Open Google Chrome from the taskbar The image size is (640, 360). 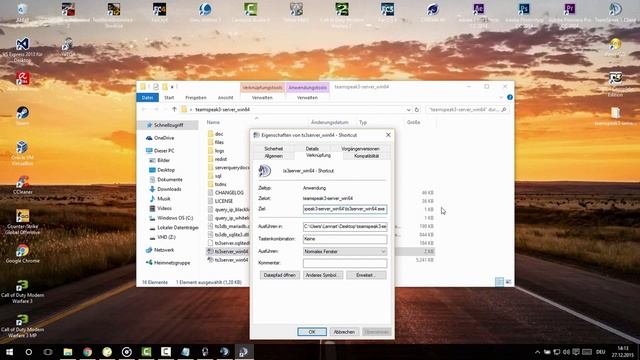point(87,352)
